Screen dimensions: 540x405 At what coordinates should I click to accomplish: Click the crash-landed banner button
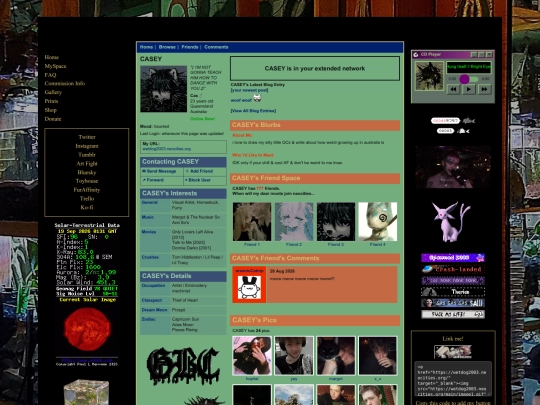click(453, 269)
